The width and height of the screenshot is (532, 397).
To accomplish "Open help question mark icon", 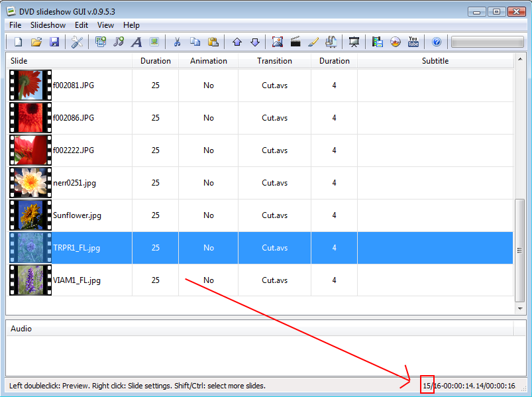I will 437,42.
